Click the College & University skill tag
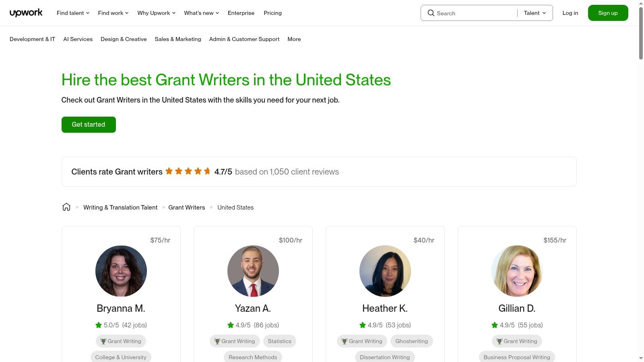The height and width of the screenshot is (362, 644). [x=121, y=357]
